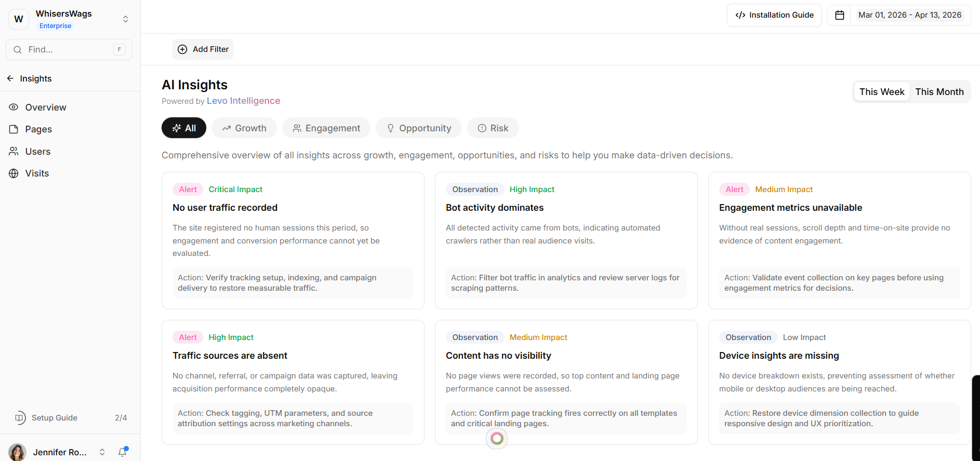Click the Setup Guide progress icon
This screenshot has width=980, height=461.
20,418
